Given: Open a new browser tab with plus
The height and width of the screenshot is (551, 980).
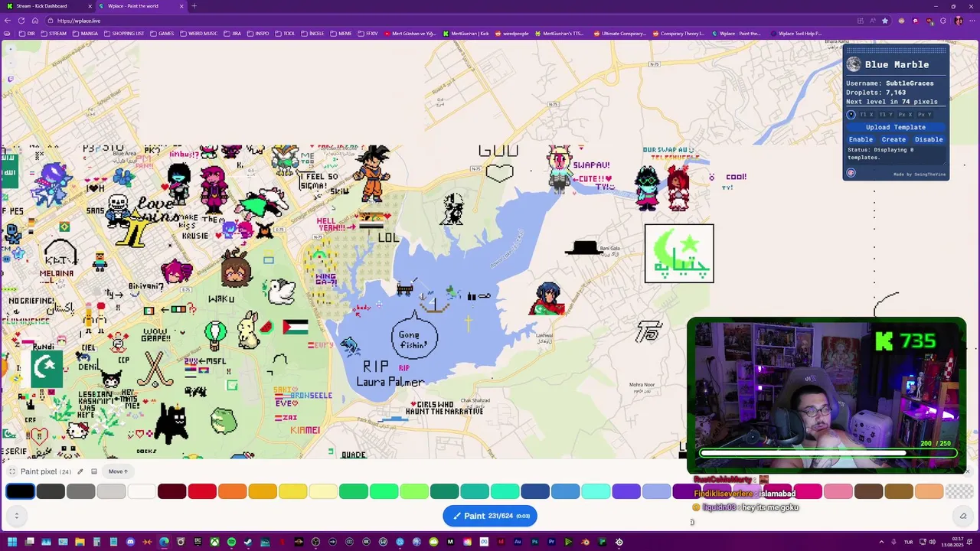Looking at the screenshot, I should pos(194,6).
